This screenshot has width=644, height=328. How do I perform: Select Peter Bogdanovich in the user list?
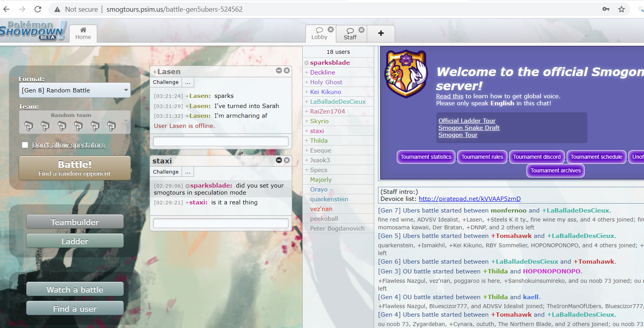click(338, 228)
